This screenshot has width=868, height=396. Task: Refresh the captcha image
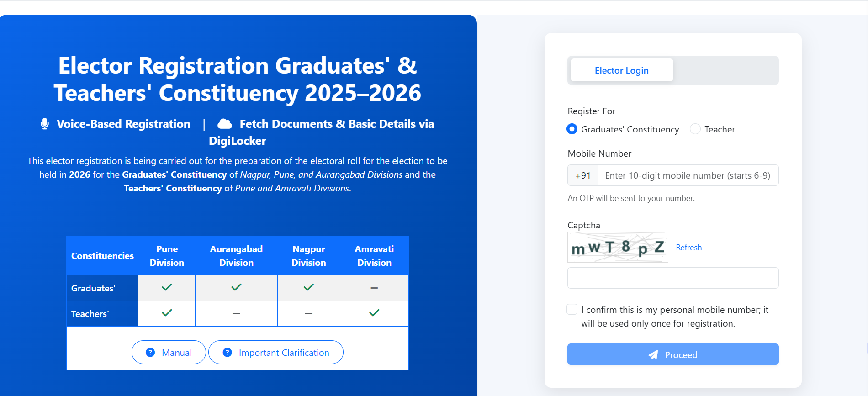688,248
